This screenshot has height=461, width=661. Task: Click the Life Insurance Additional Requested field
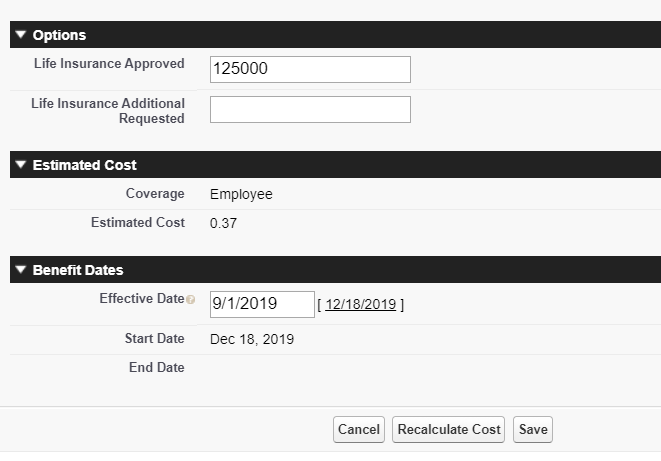310,109
